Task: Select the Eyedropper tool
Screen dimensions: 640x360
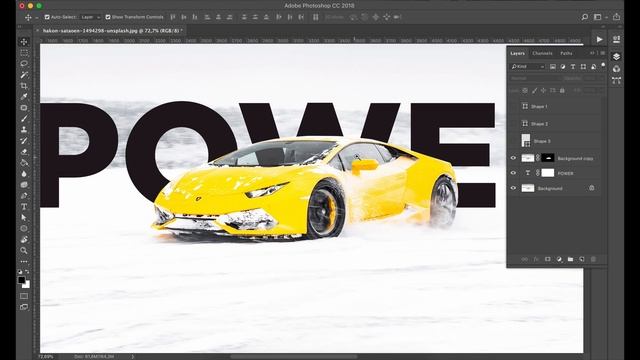Action: tap(24, 97)
